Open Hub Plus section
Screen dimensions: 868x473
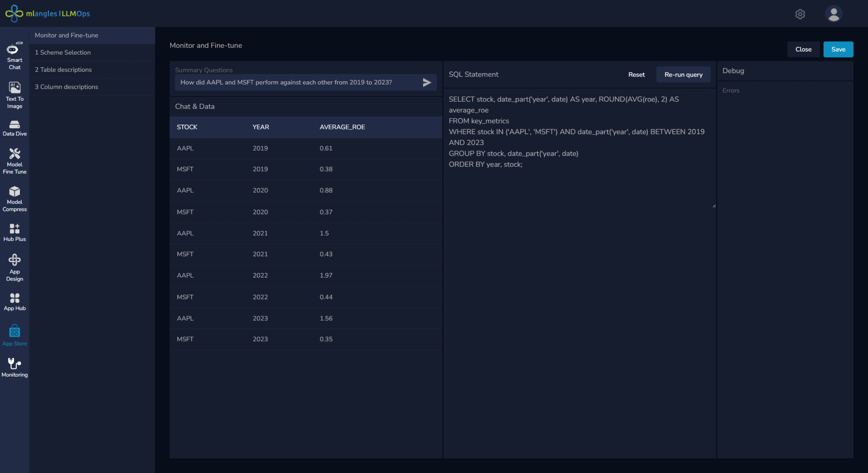click(x=15, y=232)
